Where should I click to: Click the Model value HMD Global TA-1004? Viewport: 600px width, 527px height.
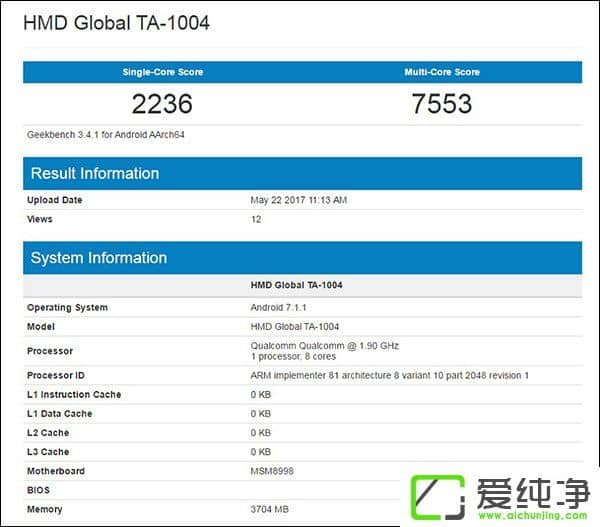295,326
